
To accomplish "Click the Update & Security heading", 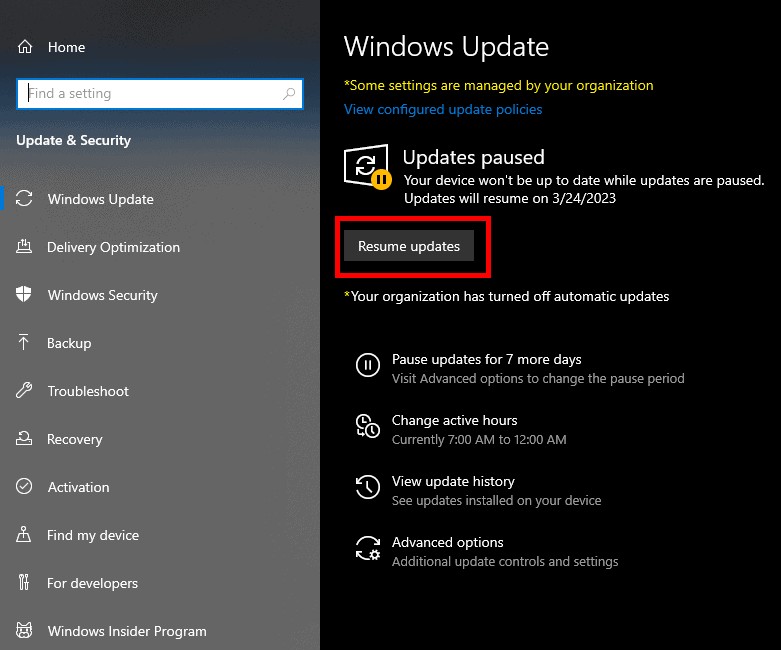I will pyautogui.click(x=74, y=140).
